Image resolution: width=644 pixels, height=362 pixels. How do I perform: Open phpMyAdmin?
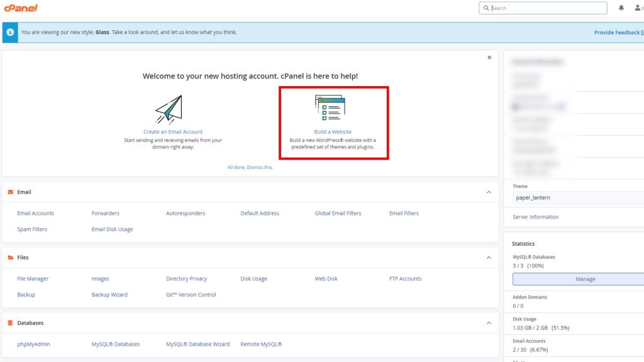pyautogui.click(x=33, y=344)
